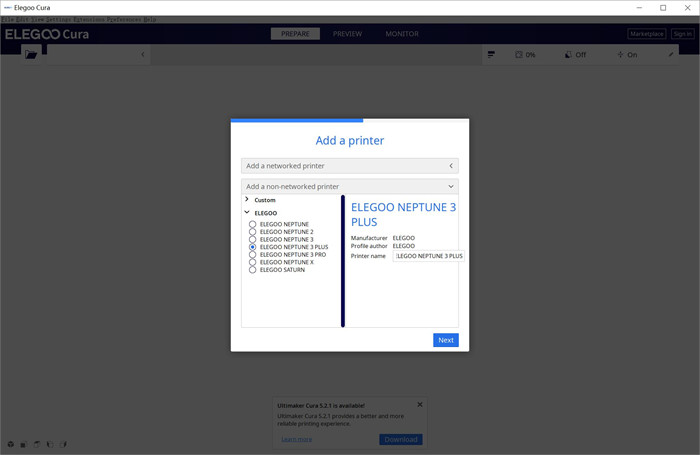
Task: Open the Settings menu
Action: (58, 20)
